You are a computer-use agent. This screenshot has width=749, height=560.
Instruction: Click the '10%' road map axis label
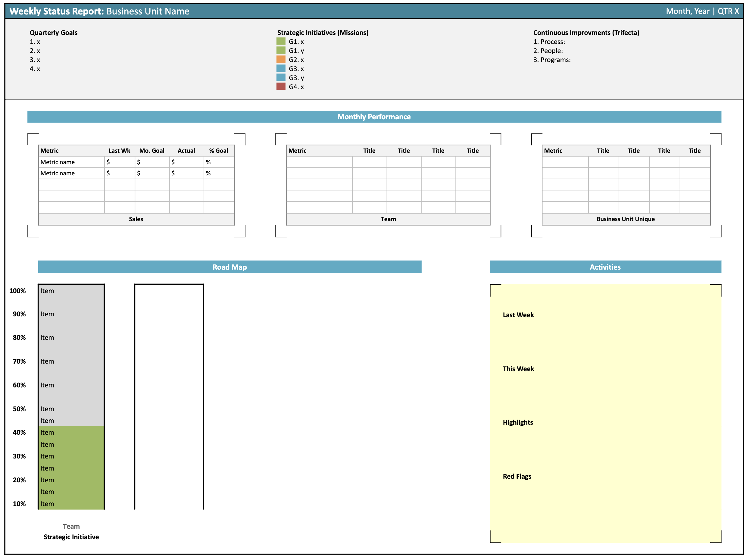tap(19, 504)
